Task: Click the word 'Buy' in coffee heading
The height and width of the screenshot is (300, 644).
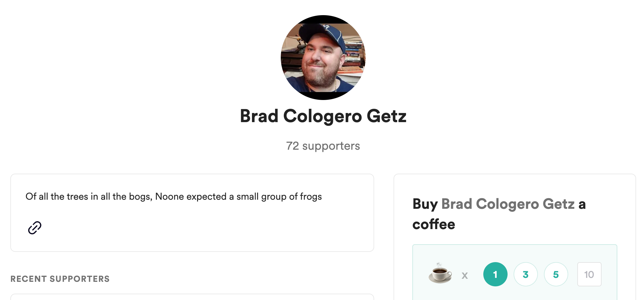Action: (425, 204)
